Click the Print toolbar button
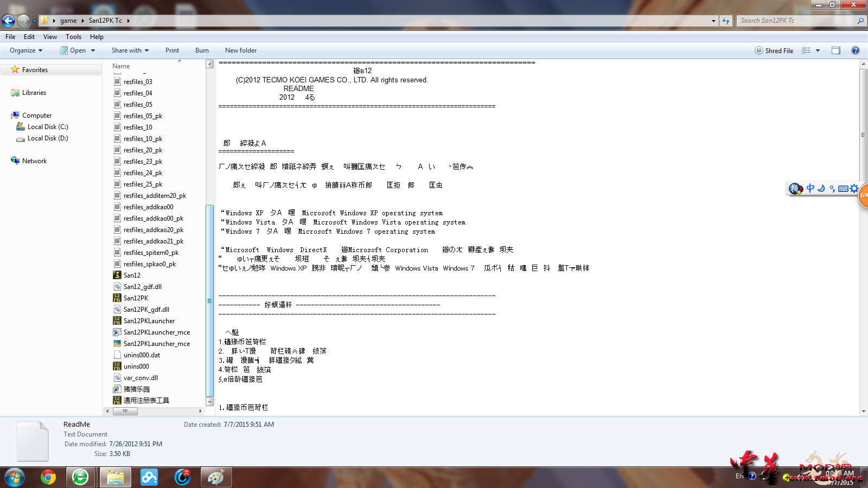This screenshot has height=488, width=868. coord(172,50)
